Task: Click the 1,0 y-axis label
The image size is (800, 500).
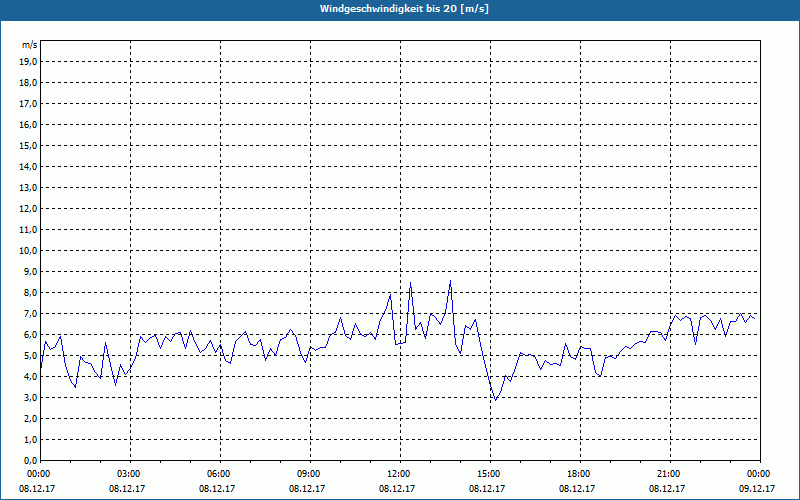Action: (x=31, y=439)
